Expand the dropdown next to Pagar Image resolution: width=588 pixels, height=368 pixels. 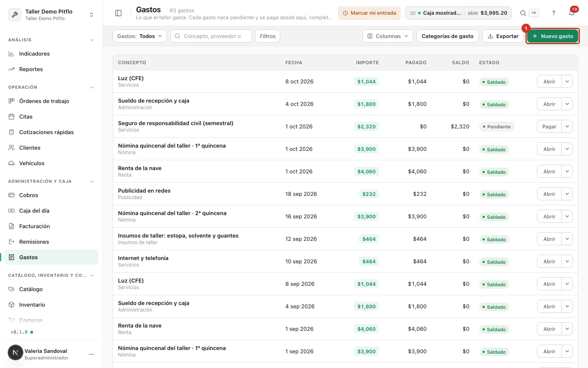[567, 126]
